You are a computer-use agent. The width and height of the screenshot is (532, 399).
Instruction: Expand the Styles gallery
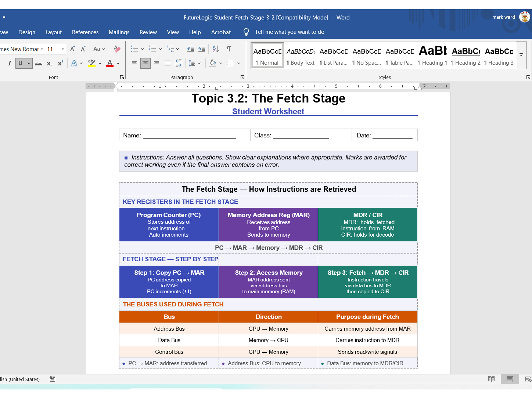(x=521, y=55)
